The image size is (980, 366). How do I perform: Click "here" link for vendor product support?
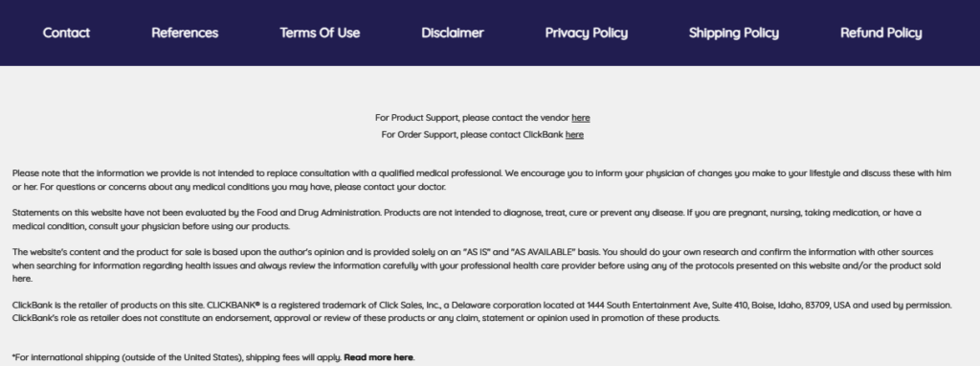[581, 118]
